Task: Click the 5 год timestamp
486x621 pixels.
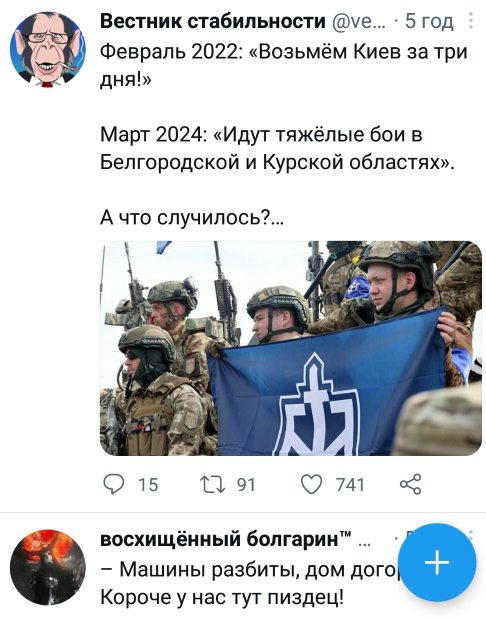Action: click(x=429, y=21)
